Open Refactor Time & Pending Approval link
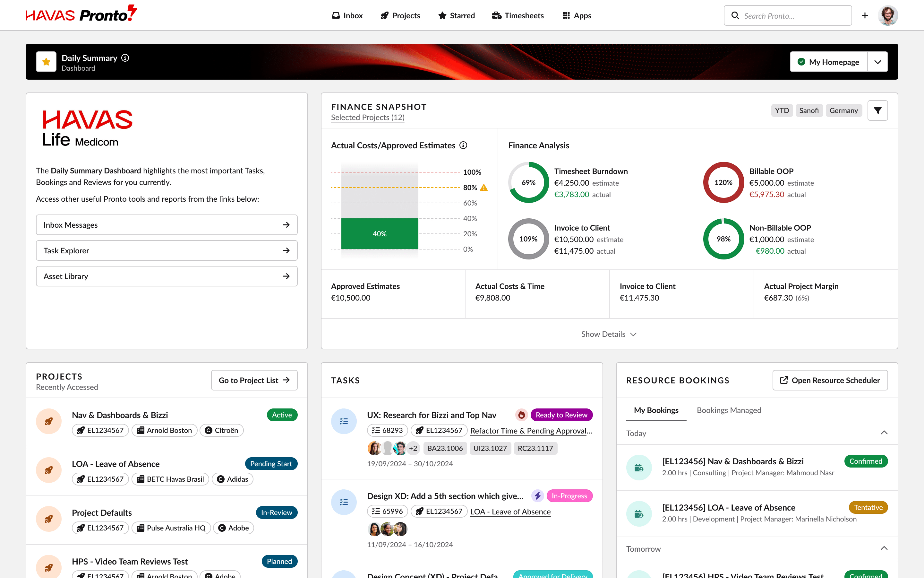 pos(531,430)
